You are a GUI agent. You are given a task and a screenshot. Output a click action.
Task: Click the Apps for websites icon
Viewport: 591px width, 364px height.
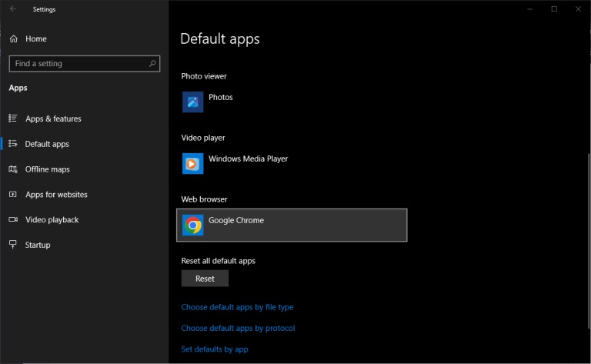(13, 194)
